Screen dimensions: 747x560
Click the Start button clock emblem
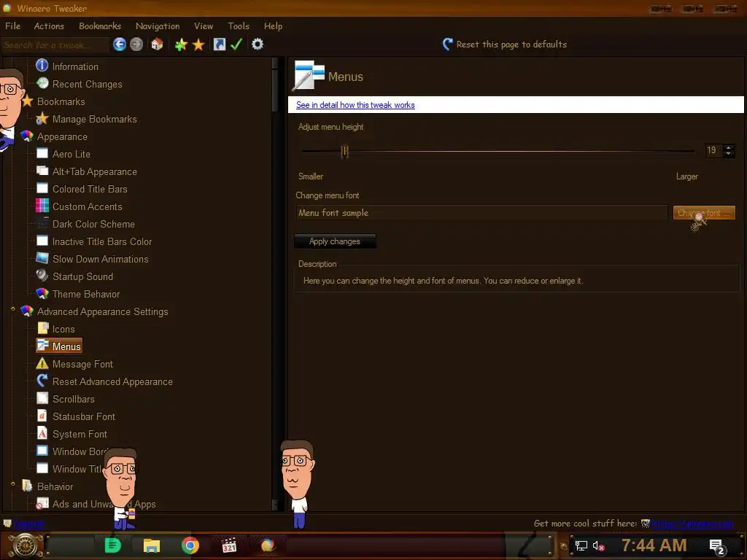[24, 545]
